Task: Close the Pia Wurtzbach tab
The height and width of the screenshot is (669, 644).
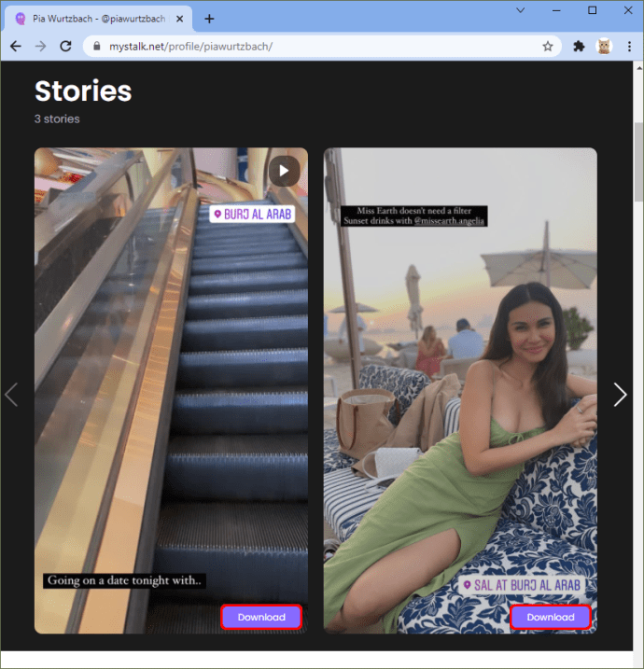Action: (x=180, y=19)
